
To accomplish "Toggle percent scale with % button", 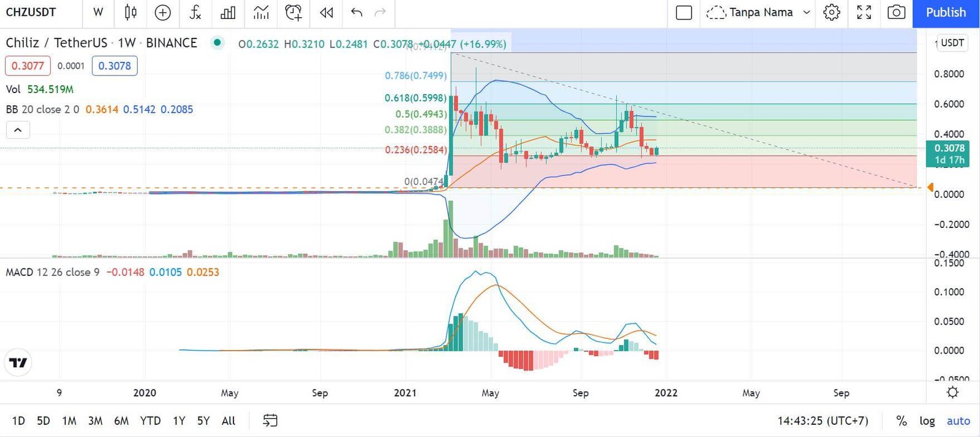I will pos(901,421).
